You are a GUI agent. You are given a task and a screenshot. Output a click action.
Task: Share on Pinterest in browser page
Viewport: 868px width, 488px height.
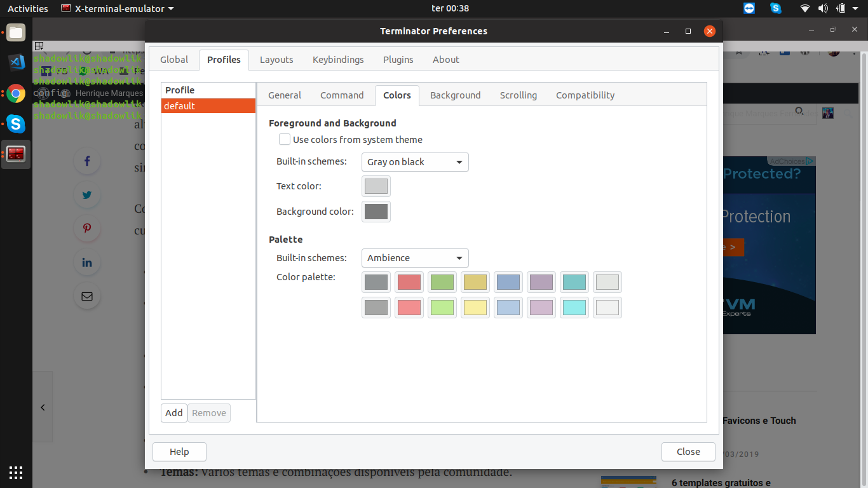point(87,229)
